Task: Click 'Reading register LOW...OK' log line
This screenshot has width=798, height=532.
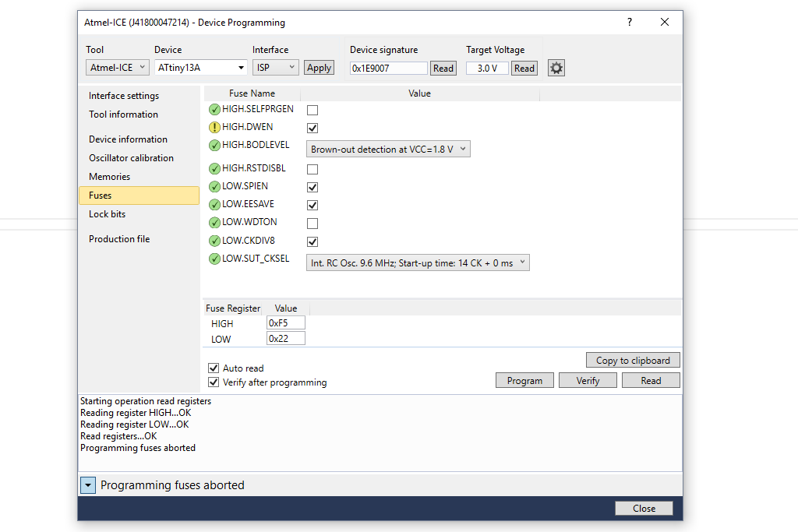Action: [x=134, y=425]
